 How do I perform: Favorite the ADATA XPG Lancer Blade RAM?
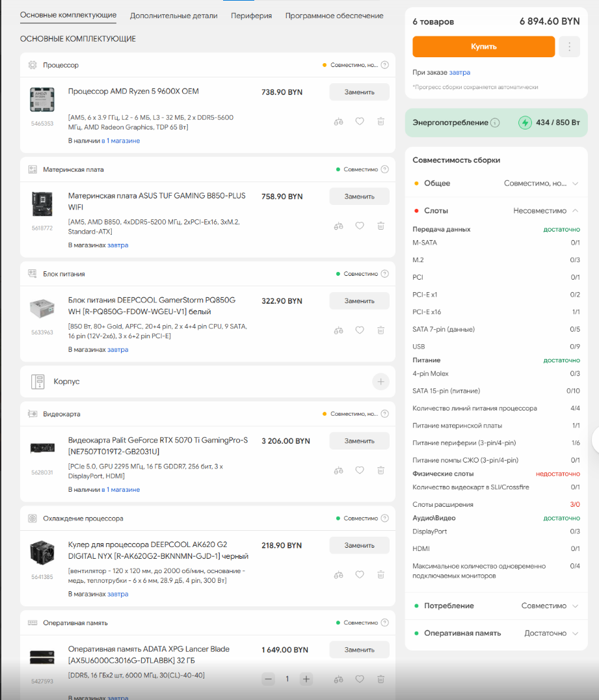(x=360, y=679)
